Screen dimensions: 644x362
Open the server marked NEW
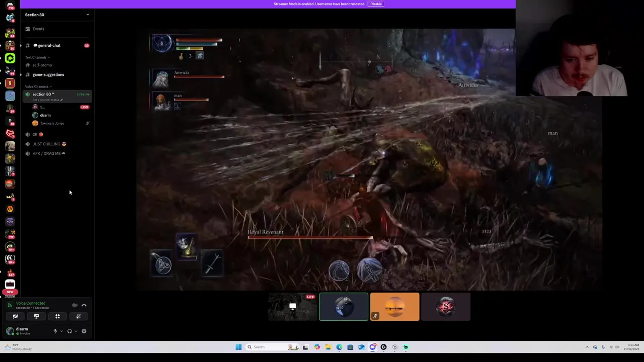click(10, 286)
